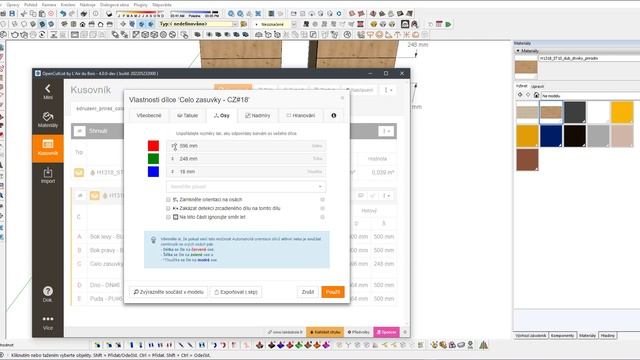This screenshot has width=640, height=360.
Task: Click the green play toolbar icon
Action: coord(448,24)
